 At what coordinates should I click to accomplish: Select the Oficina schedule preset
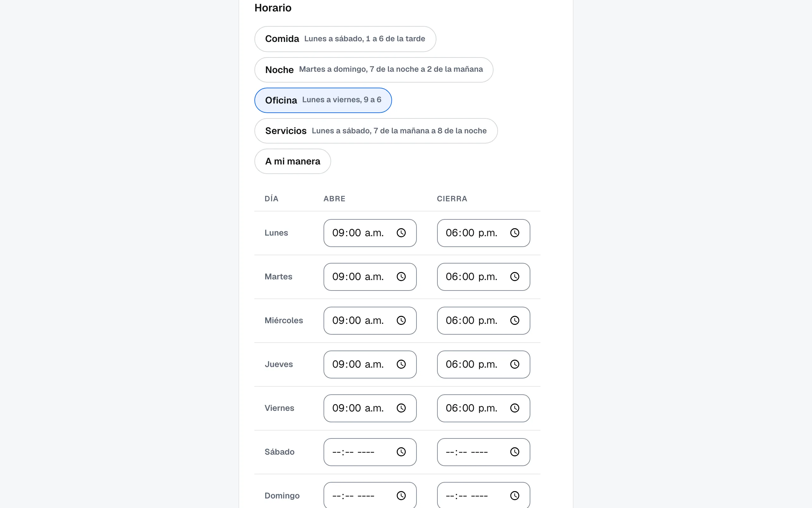click(x=323, y=100)
